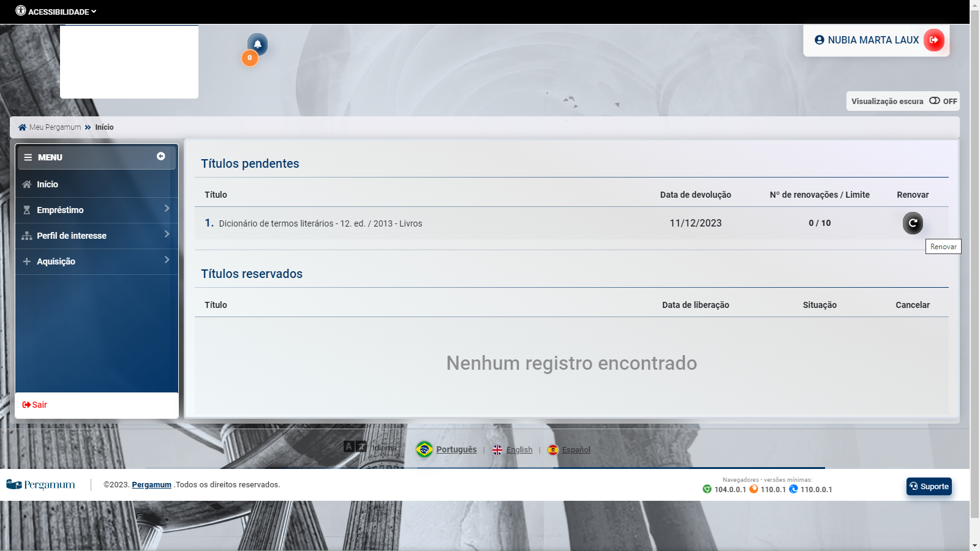Screen dimensions: 980x551
Task: Open the Pergamum footer link
Action: click(x=151, y=485)
